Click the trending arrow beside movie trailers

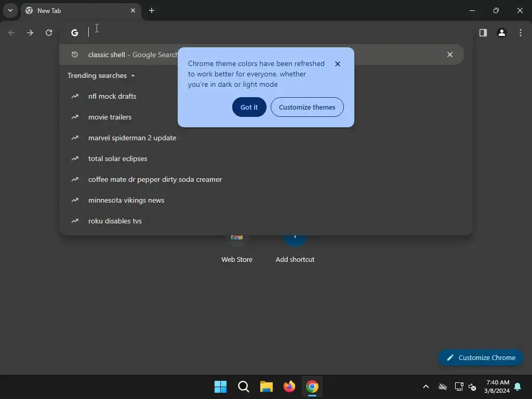click(75, 117)
